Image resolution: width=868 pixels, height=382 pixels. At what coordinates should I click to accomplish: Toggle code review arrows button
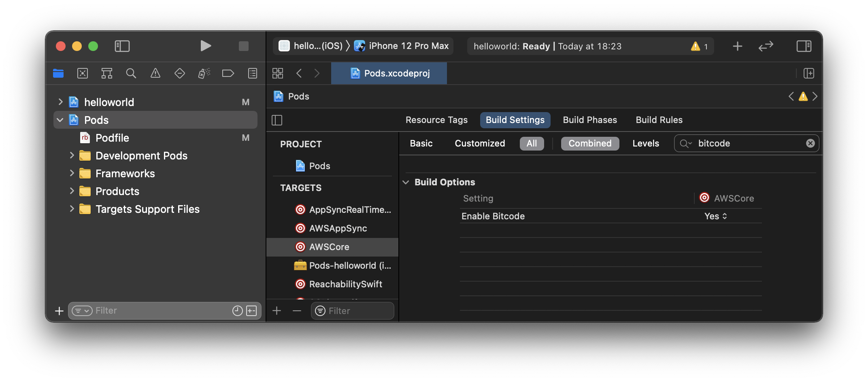tap(766, 46)
